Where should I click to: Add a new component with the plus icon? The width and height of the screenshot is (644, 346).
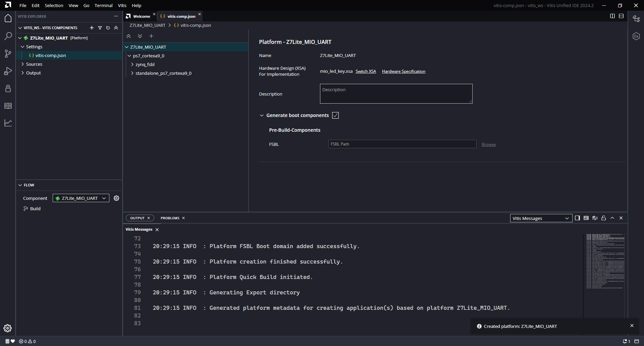(92, 28)
